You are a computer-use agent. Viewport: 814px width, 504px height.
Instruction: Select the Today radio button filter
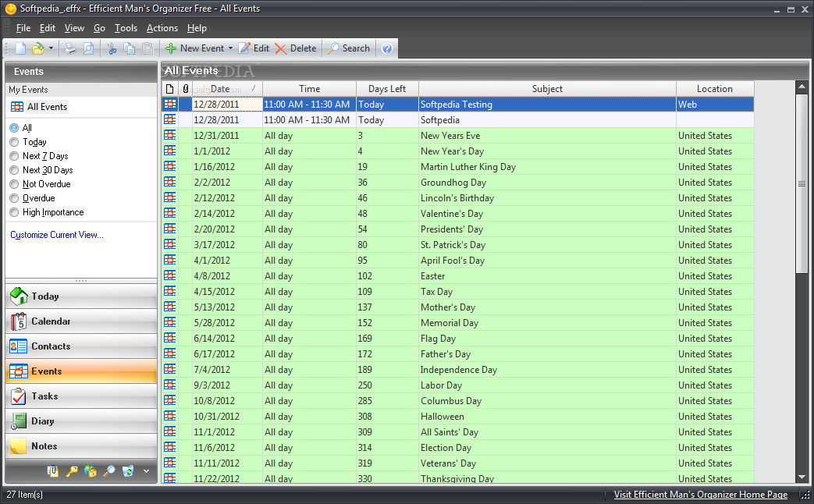click(14, 142)
